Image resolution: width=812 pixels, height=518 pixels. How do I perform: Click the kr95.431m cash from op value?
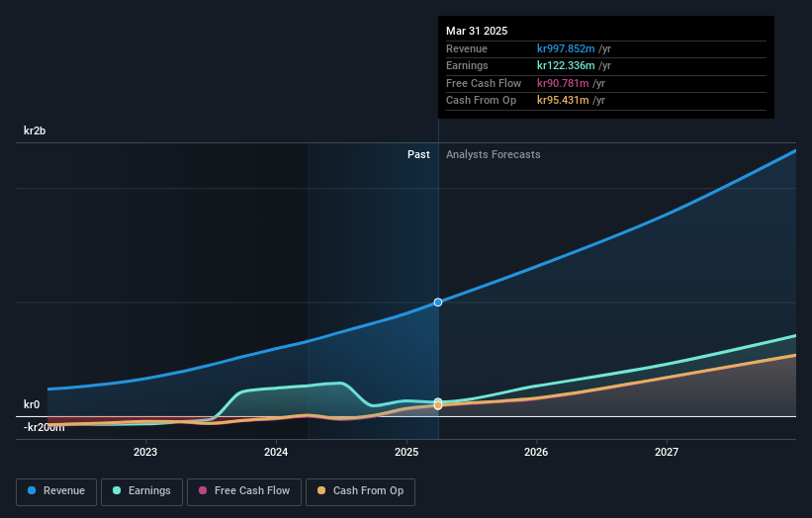coord(563,101)
